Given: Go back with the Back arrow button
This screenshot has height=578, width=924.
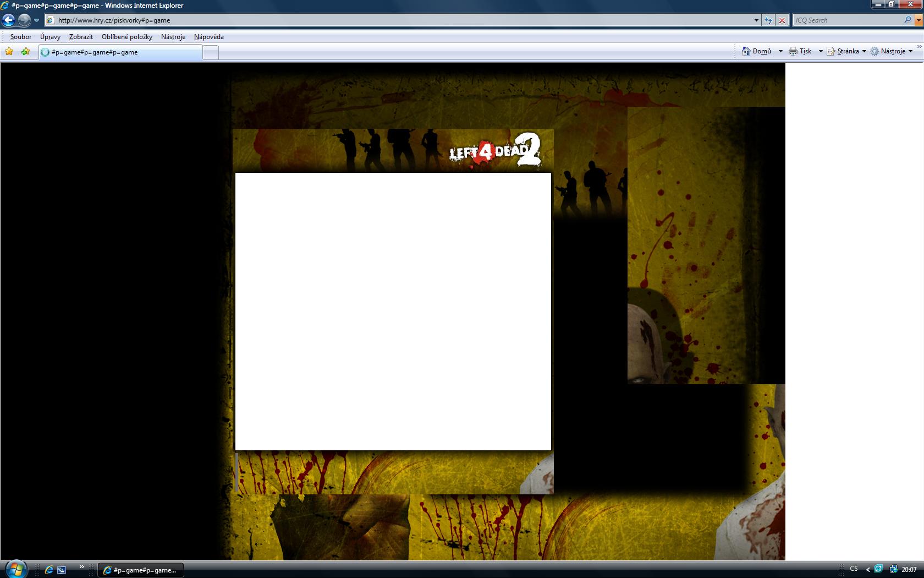Looking at the screenshot, I should click(8, 20).
